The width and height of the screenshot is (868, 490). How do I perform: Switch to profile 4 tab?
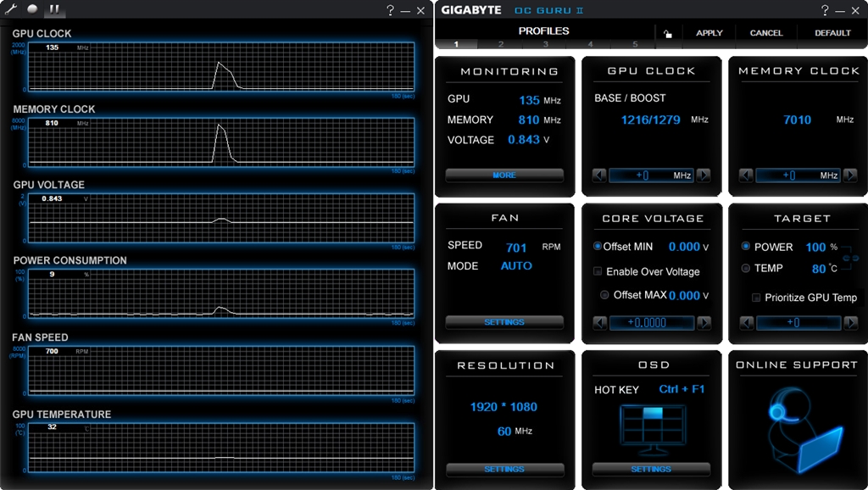[590, 44]
